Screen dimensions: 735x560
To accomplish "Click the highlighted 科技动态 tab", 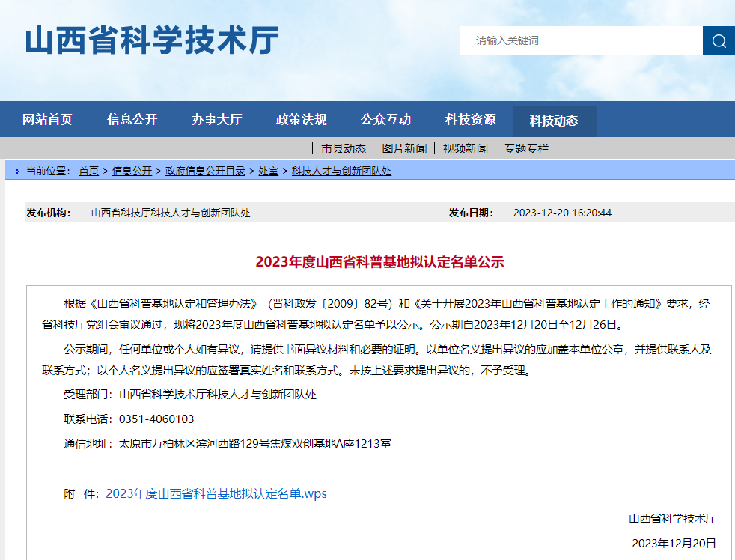I will pyautogui.click(x=554, y=121).
